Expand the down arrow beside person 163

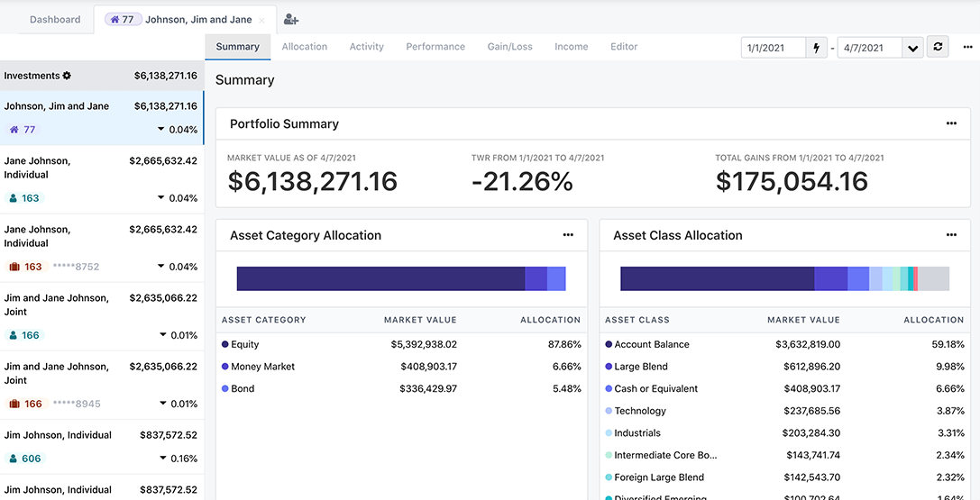coord(161,198)
